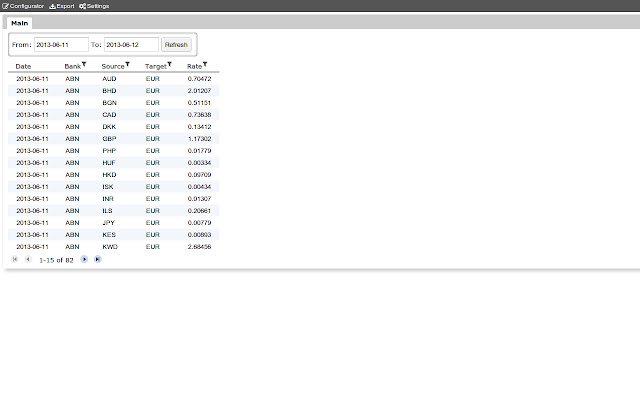This screenshot has width=640, height=400.
Task: Click the rate value 0.13412
Action: coord(199,127)
